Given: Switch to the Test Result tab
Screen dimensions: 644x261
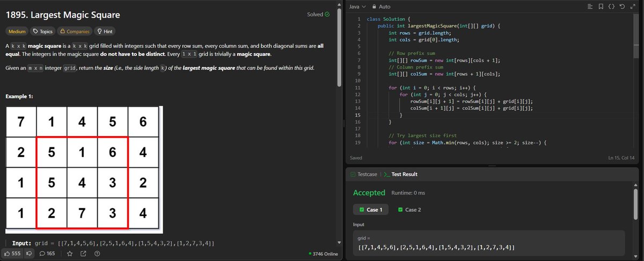Looking at the screenshot, I should click(400, 174).
